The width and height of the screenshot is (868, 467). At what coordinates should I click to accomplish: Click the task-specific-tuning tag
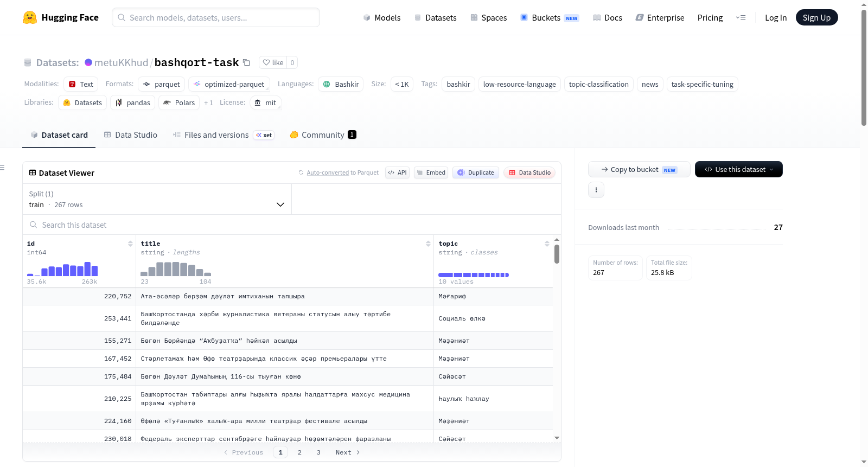point(702,84)
